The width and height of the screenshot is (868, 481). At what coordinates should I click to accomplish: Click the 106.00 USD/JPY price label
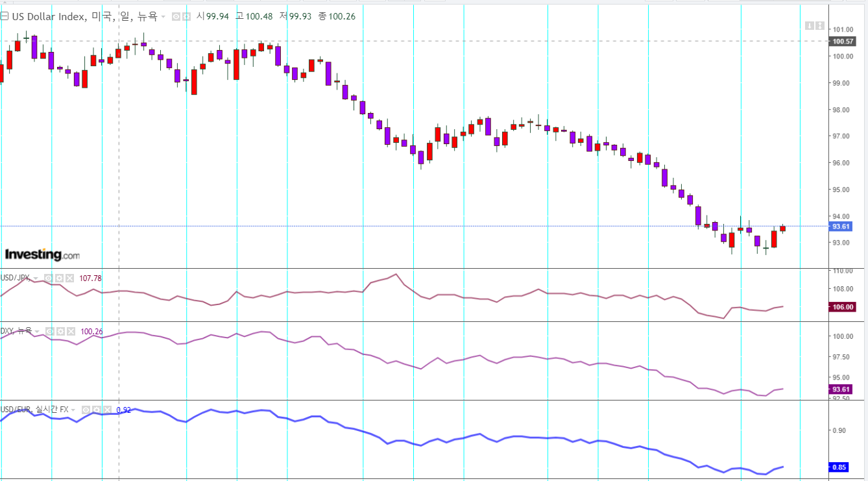pos(843,308)
